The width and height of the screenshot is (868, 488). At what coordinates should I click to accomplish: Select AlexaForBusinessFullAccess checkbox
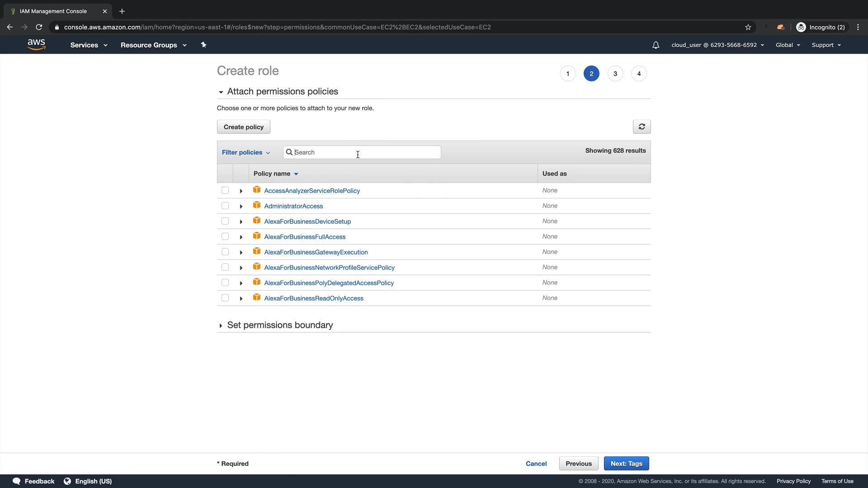pos(225,237)
